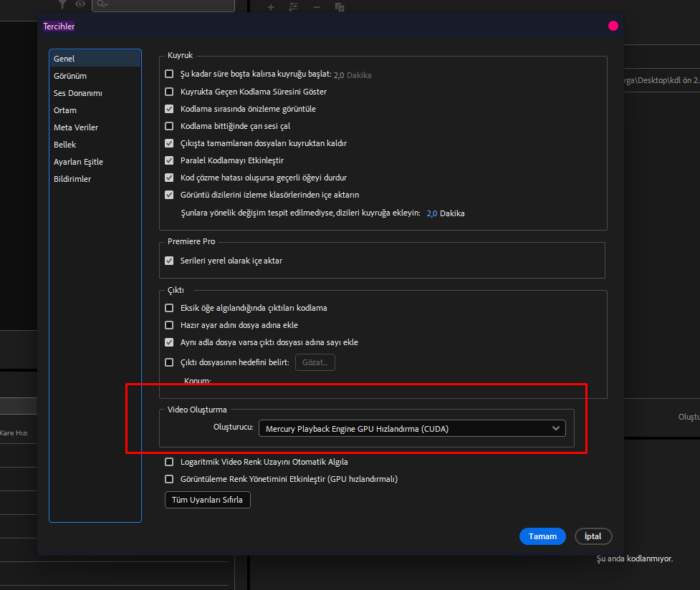The width and height of the screenshot is (700, 590).
Task: Confirm preferences with Tamam button
Action: (x=542, y=536)
